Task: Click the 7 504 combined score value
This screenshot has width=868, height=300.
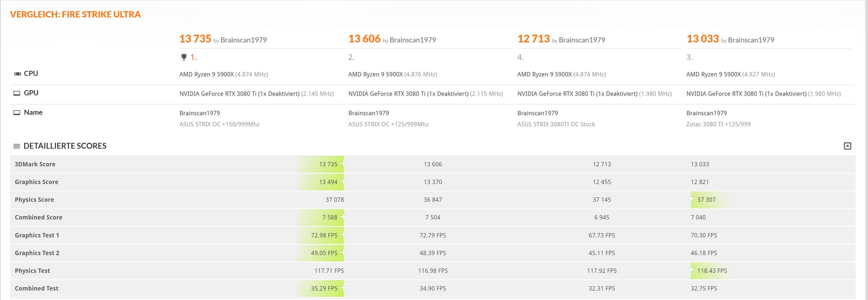Action: (x=433, y=218)
